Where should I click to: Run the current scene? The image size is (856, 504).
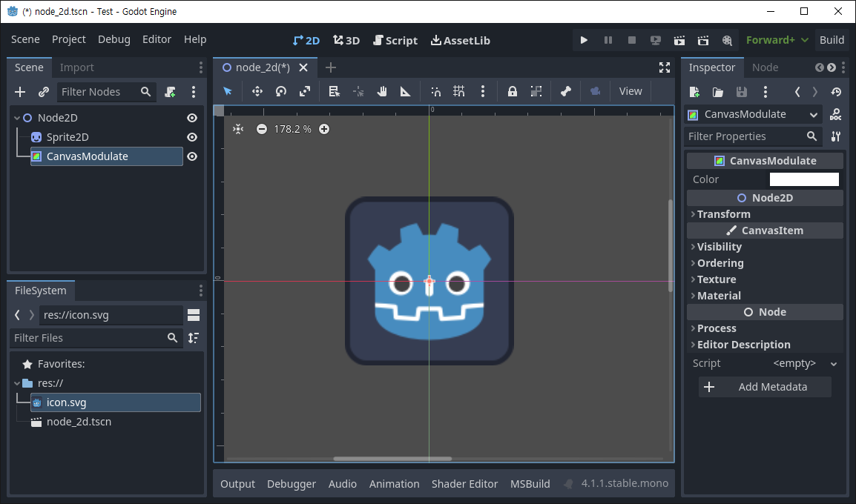[x=679, y=40]
